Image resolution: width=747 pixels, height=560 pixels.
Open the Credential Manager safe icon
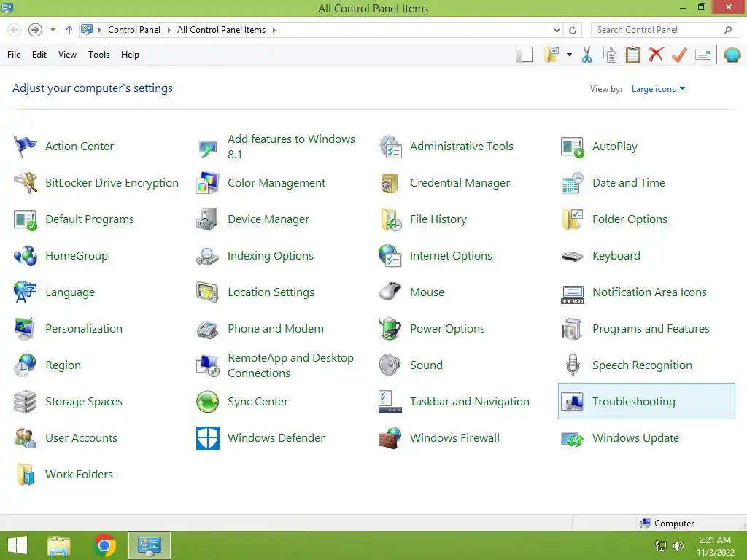390,183
